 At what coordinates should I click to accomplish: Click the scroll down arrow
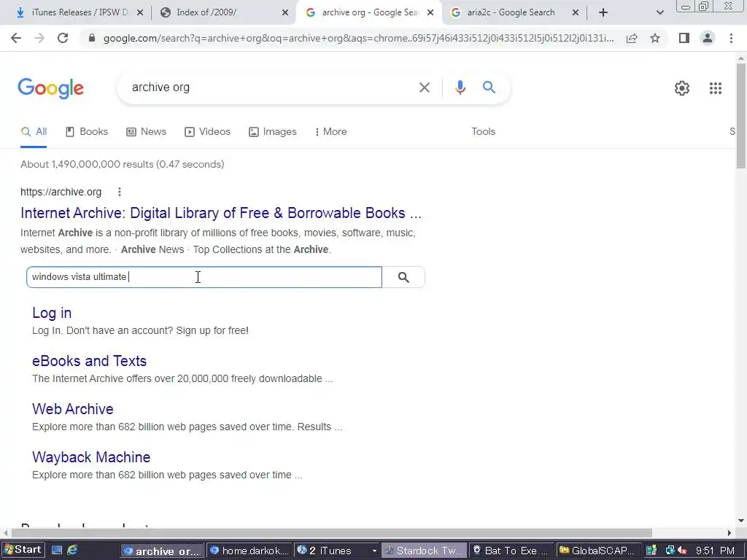741,521
